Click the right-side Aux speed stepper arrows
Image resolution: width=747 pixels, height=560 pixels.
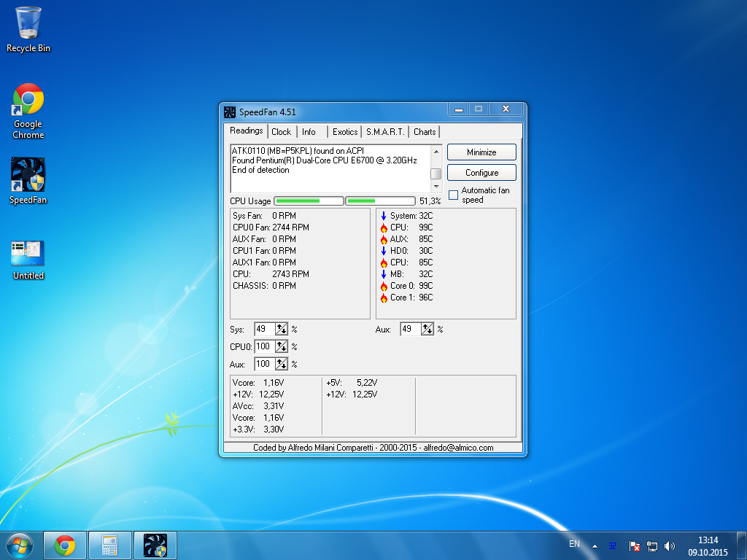[427, 330]
